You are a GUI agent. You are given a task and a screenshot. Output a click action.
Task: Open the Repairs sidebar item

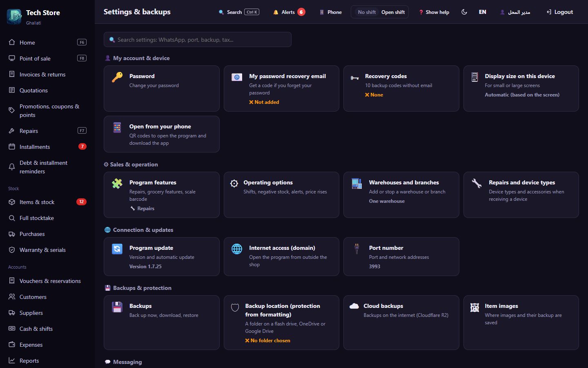[x=47, y=131]
